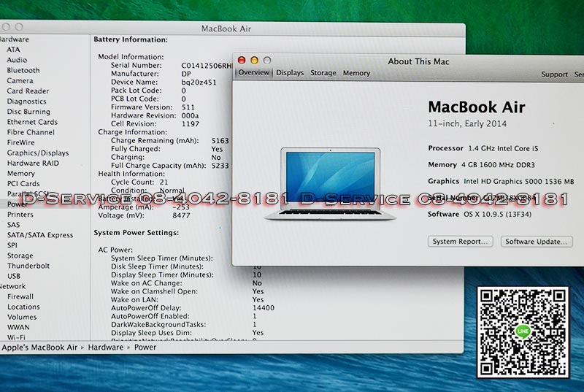584x392 pixels.
Task: Select Ethernet Cards entry
Action: pos(32,122)
